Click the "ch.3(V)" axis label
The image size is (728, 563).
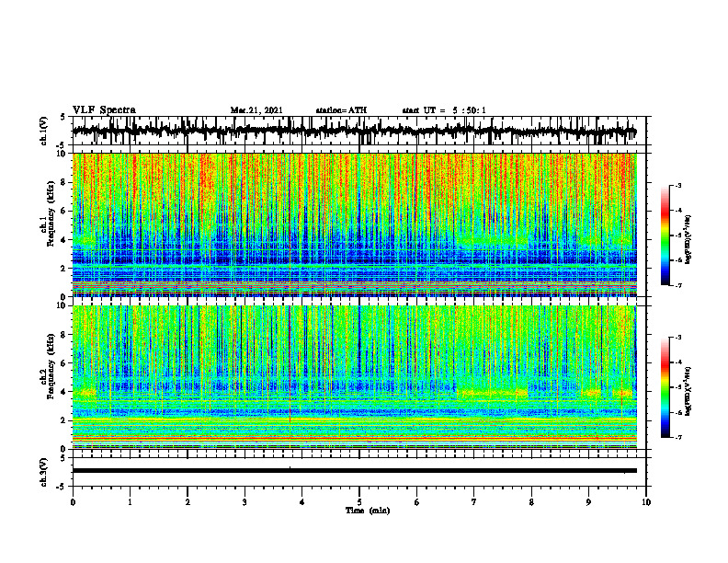click(44, 472)
